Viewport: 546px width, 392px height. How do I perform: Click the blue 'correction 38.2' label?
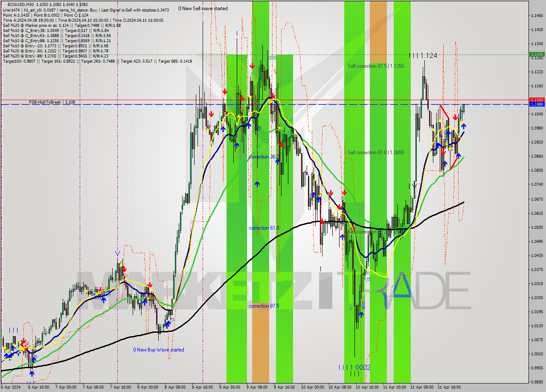click(264, 157)
